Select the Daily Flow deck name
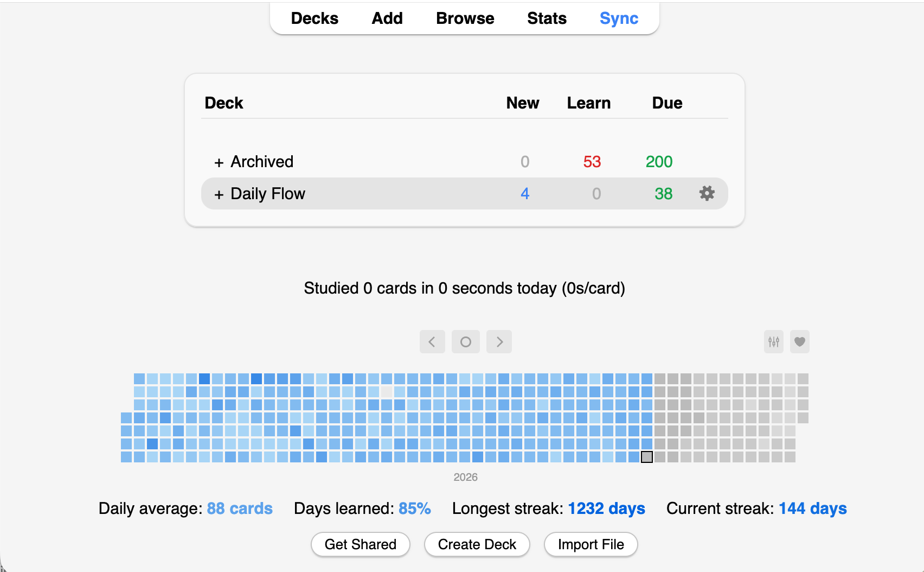The image size is (924, 572). [268, 194]
